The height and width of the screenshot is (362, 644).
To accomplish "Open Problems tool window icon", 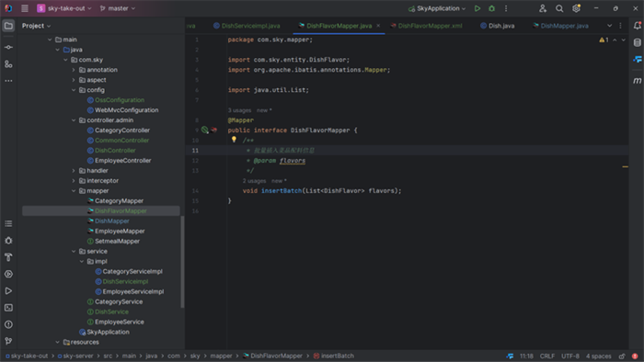I will pyautogui.click(x=8, y=324).
